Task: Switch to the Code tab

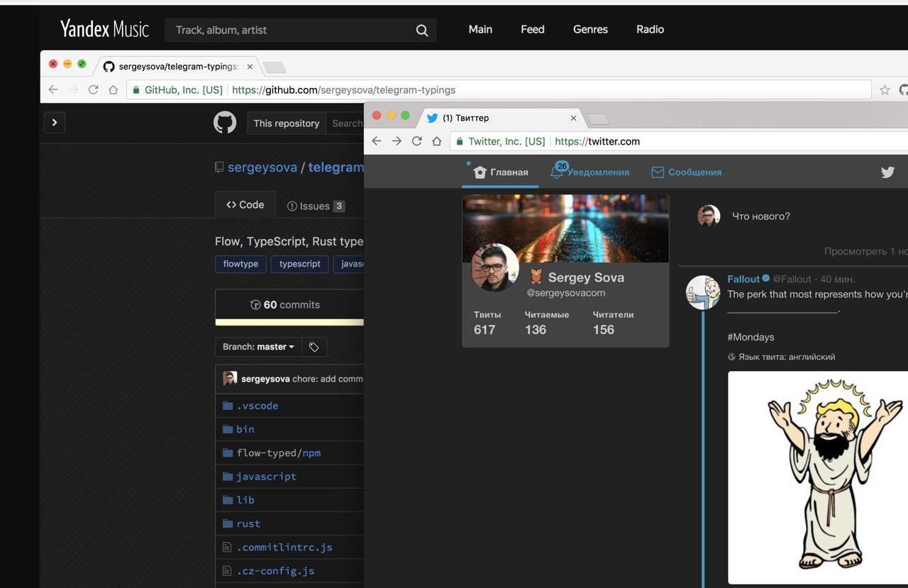Action: coord(245,204)
